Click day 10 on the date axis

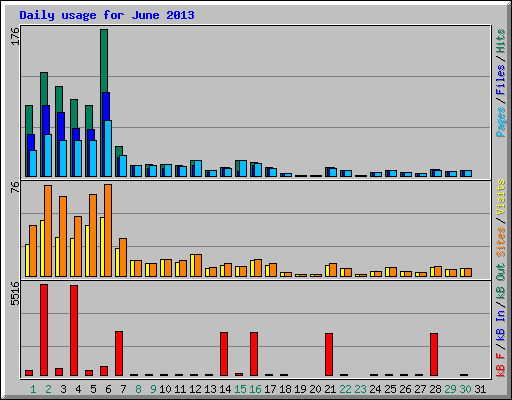tap(165, 389)
